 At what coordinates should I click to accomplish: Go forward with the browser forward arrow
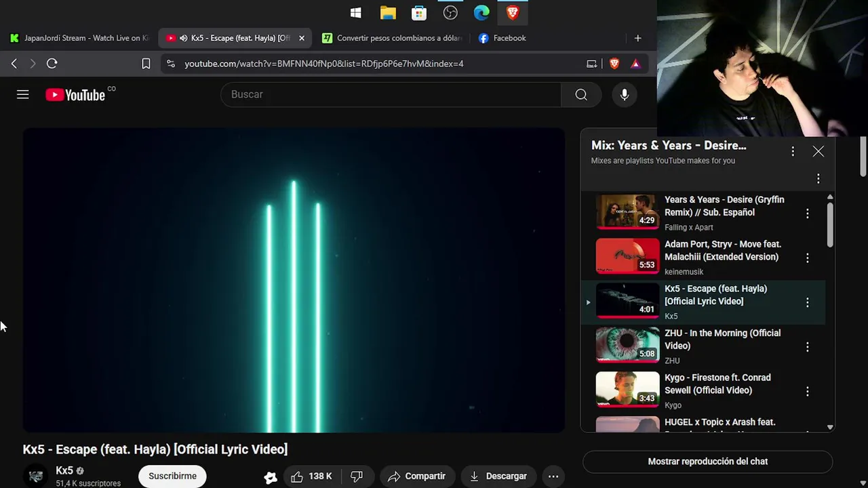33,64
